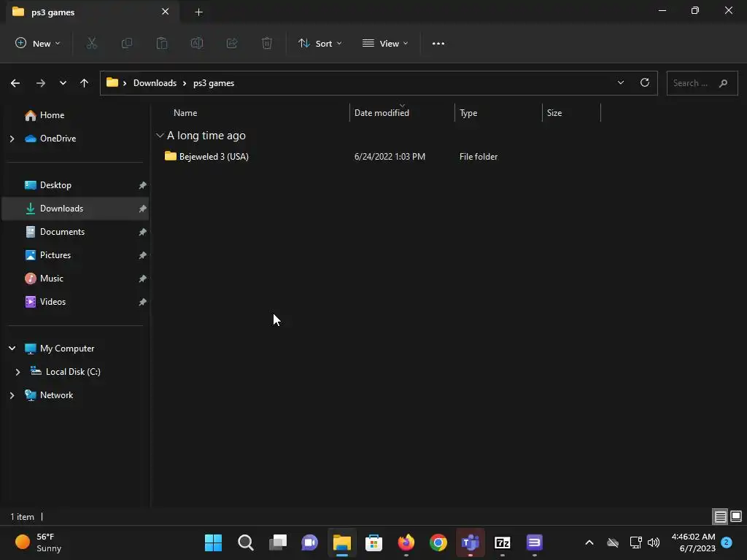Screen dimensions: 747x560
Task: Go back with the left arrow
Action: tap(15, 83)
